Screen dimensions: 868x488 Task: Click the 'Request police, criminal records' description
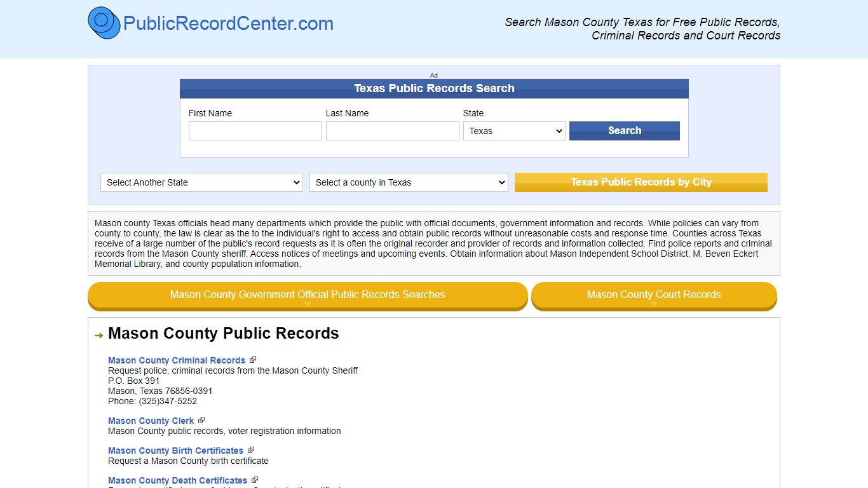pyautogui.click(x=233, y=370)
